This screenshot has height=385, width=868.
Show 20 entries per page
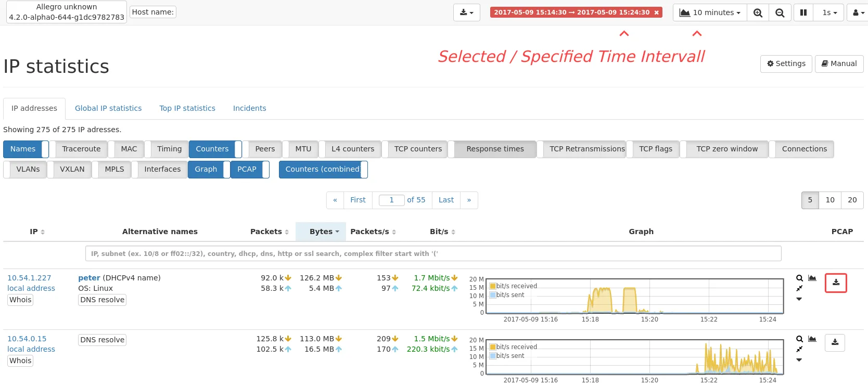(852, 200)
